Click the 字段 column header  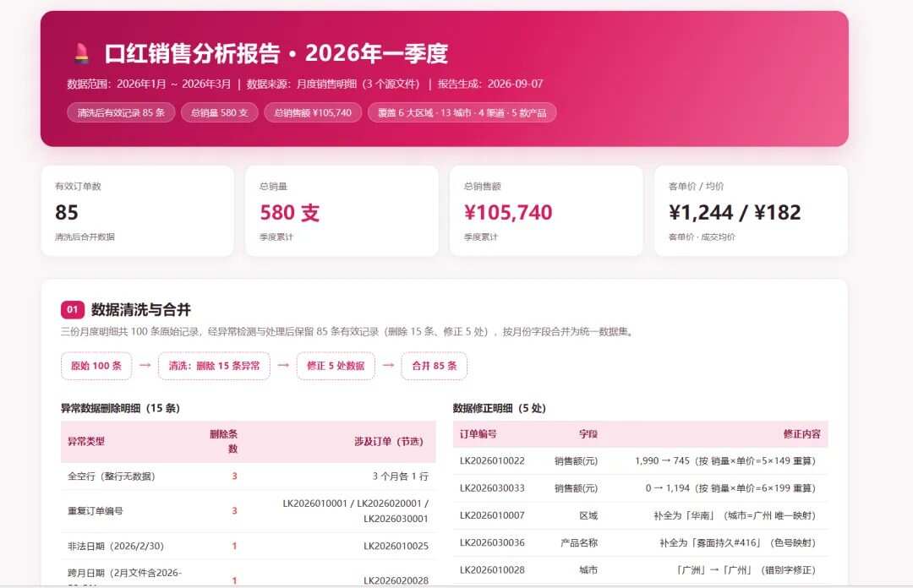(x=588, y=433)
